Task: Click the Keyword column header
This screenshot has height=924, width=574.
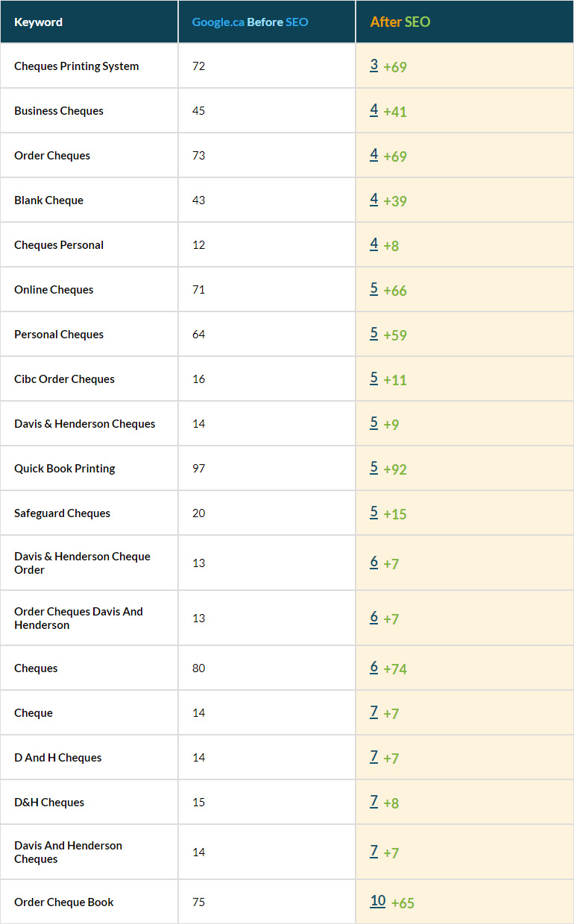Action: pos(38,22)
